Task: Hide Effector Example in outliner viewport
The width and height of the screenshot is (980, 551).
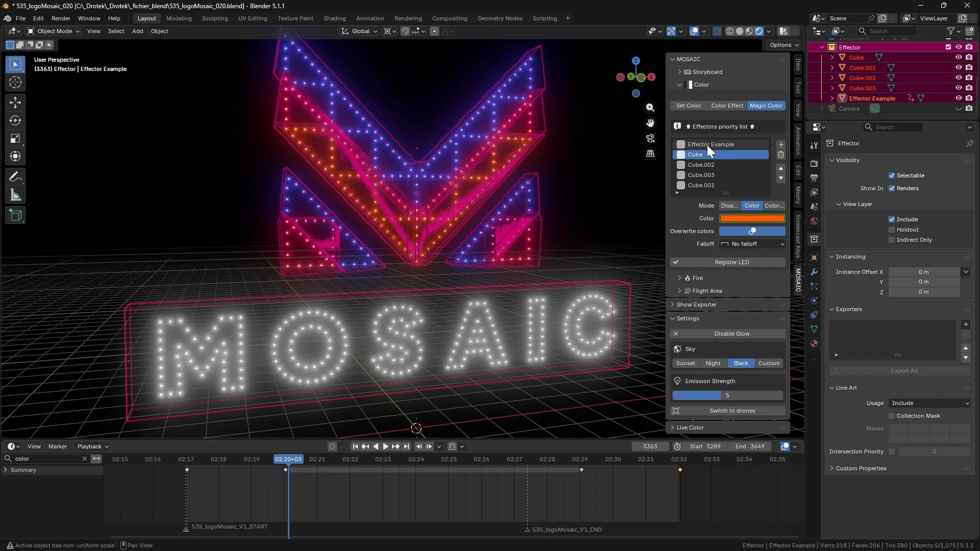Action: 959,98
